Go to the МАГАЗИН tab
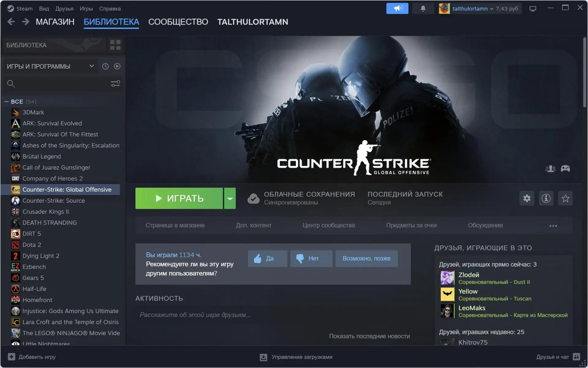The height and width of the screenshot is (368, 588). point(55,22)
